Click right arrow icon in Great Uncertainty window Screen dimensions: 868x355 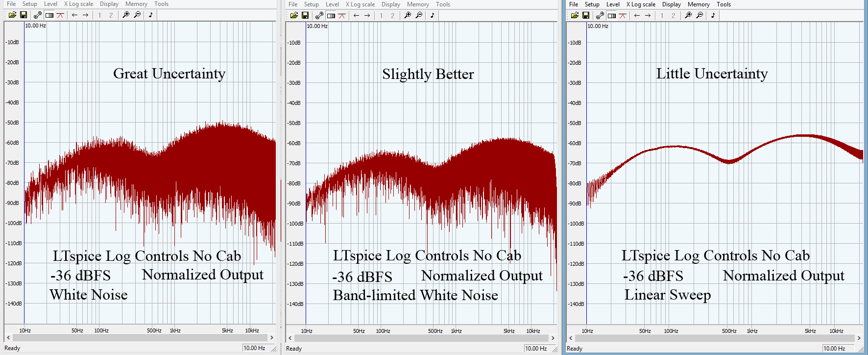(85, 15)
